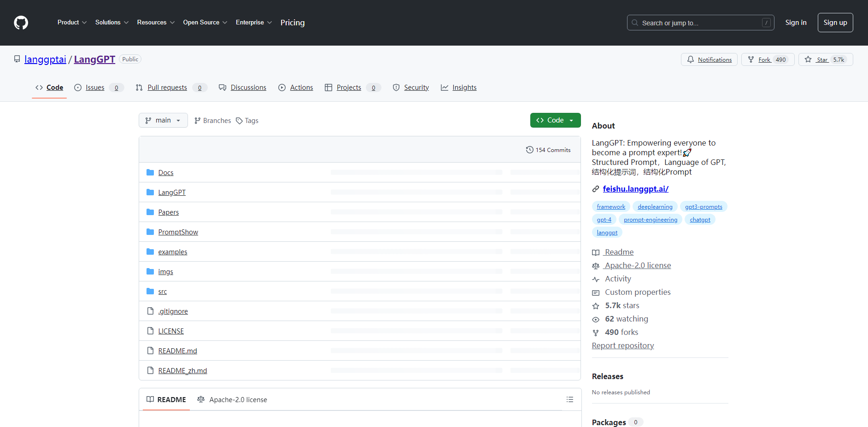Open the Releases heading link
Viewport: 868px width, 427px height.
(x=607, y=376)
